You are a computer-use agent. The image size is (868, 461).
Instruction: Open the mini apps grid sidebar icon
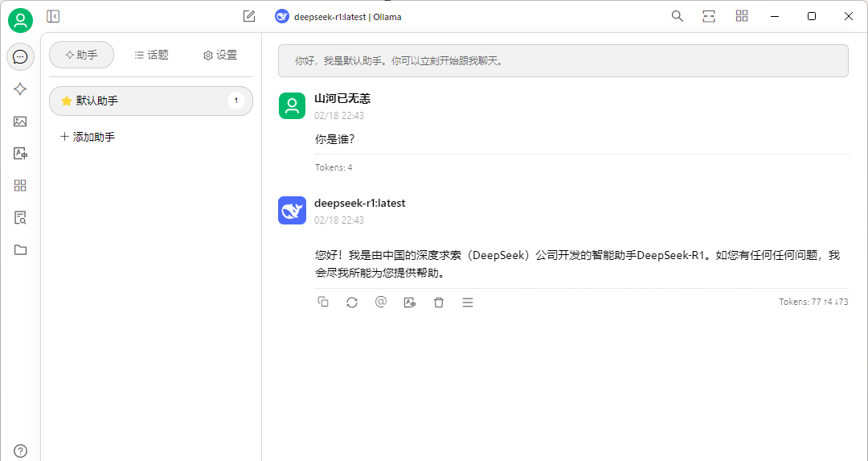20,186
